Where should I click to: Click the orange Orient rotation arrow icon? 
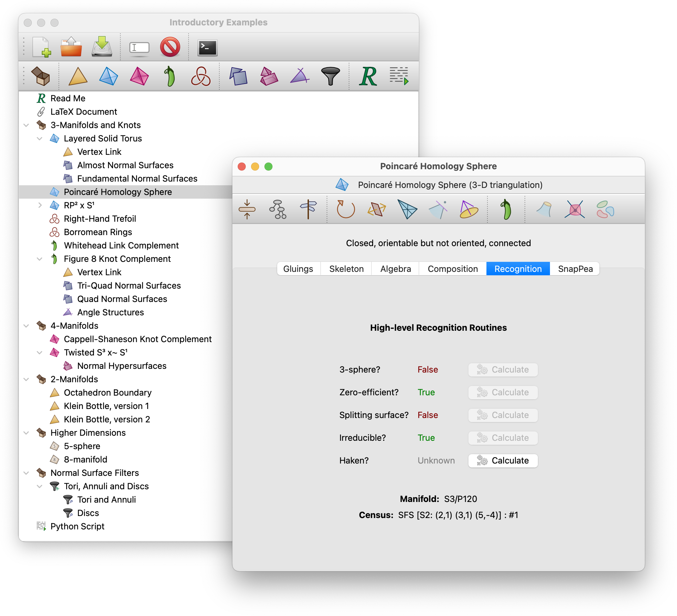click(x=345, y=210)
